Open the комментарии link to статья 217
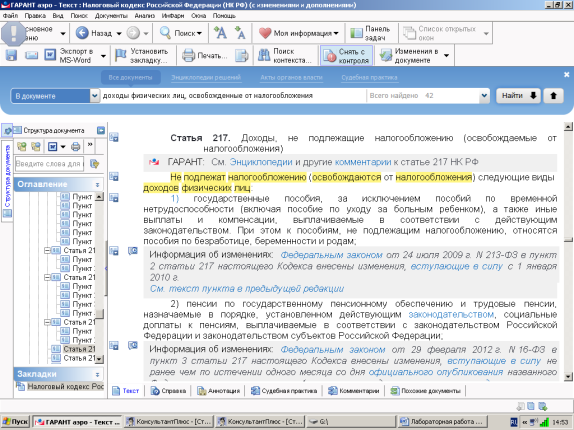 [363, 162]
